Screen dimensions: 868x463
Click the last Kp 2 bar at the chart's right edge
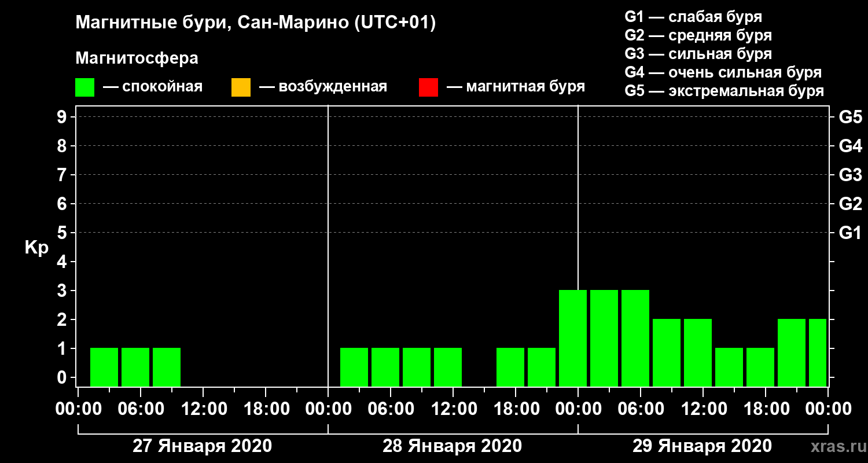coord(818,352)
